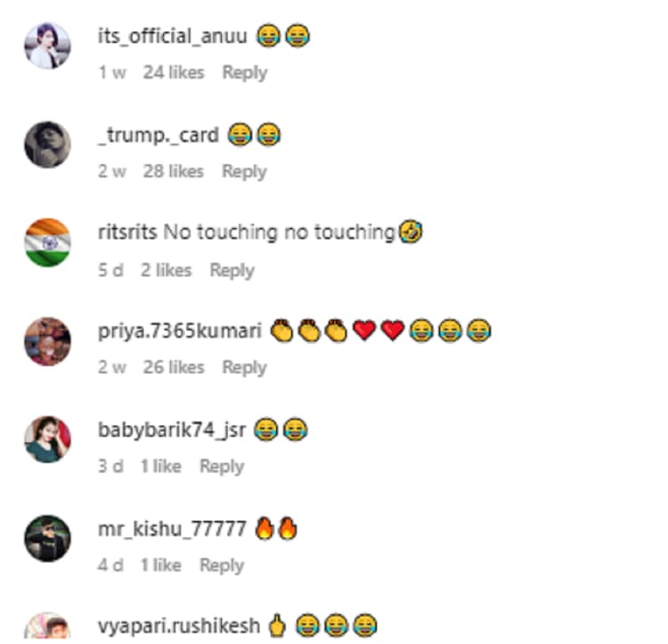Open vyapari.rushikesh profile picture
668x644 pixels.
(x=47, y=628)
